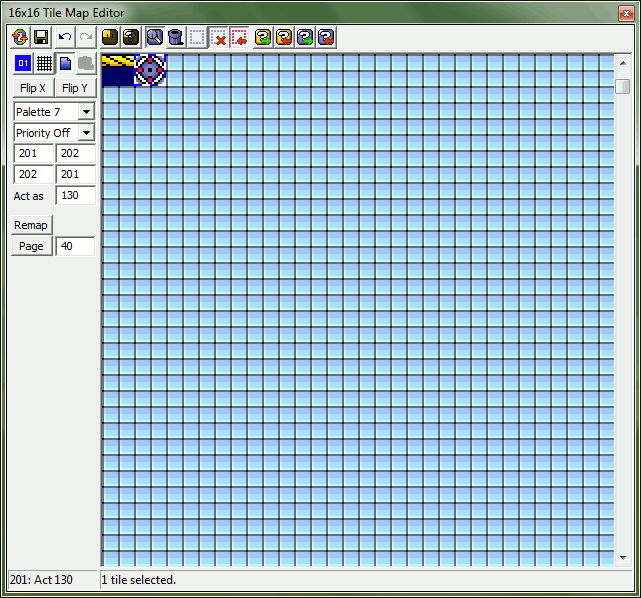Click the Remap button
Screen dimensions: 641x598
31,225
